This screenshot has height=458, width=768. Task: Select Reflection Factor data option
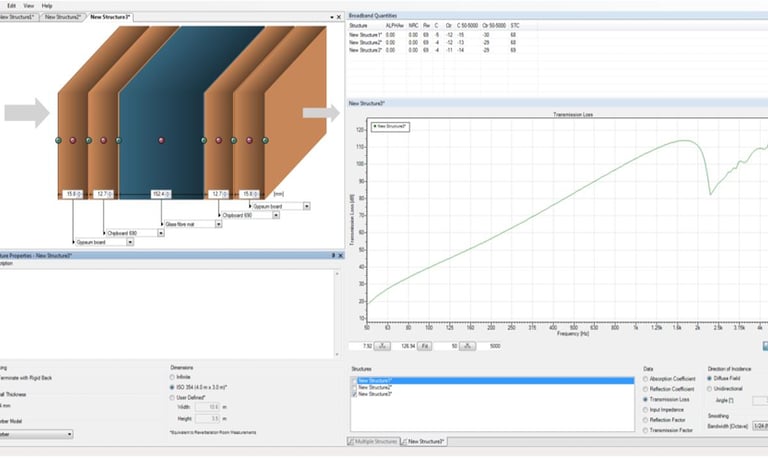tap(646, 420)
